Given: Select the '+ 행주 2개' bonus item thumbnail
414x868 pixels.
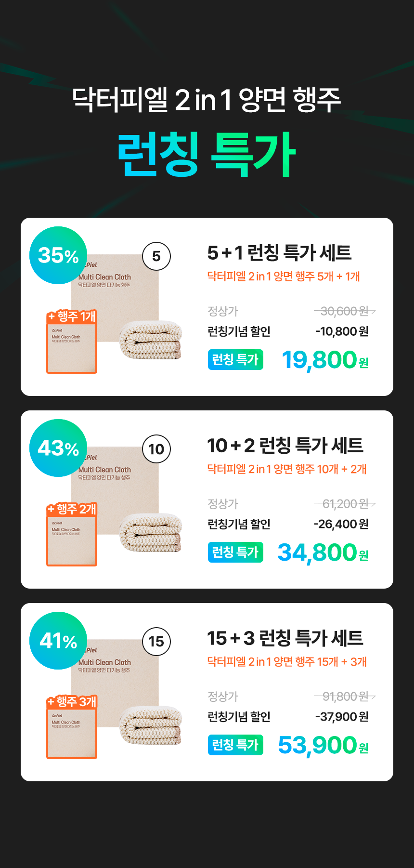Looking at the screenshot, I should (72, 535).
